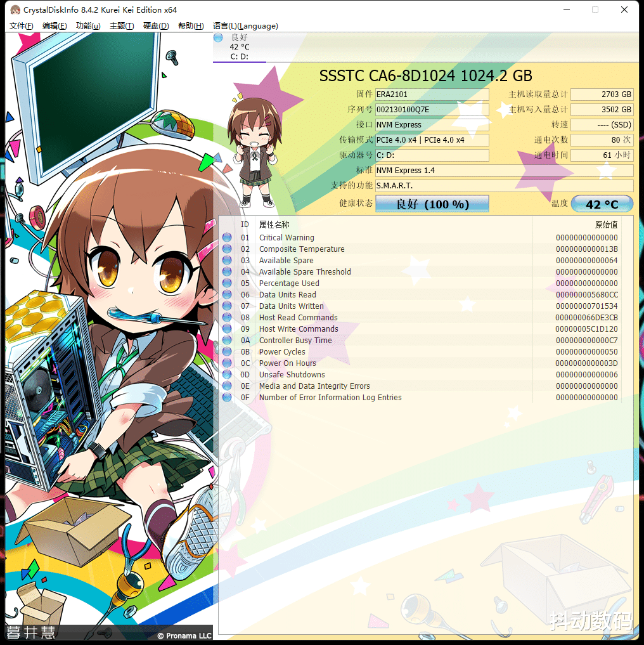Viewport: 644px width, 645px height.
Task: Open the 功能(u) menu
Action: 88,26
